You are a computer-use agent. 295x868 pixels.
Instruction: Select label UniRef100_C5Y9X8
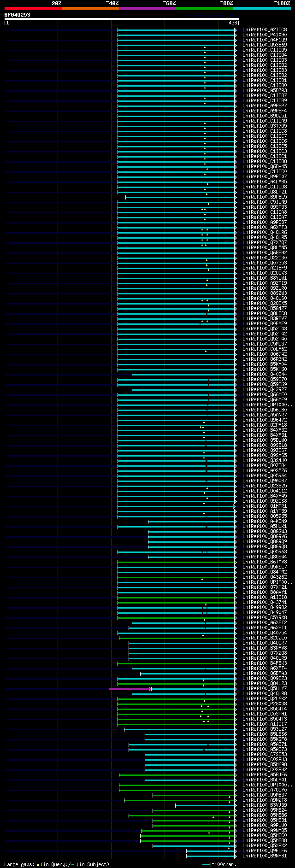tap(265, 617)
